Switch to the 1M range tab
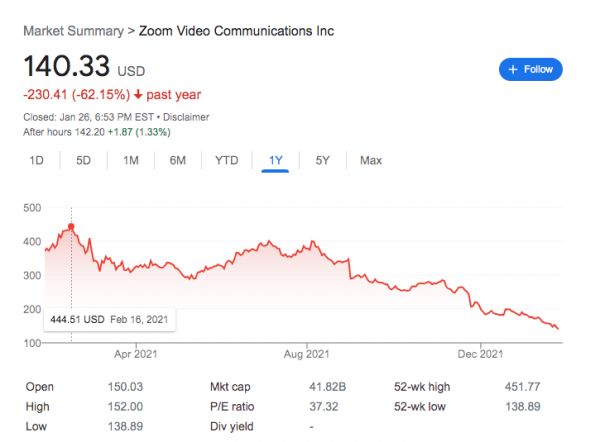This screenshot has width=600, height=442. point(131,160)
